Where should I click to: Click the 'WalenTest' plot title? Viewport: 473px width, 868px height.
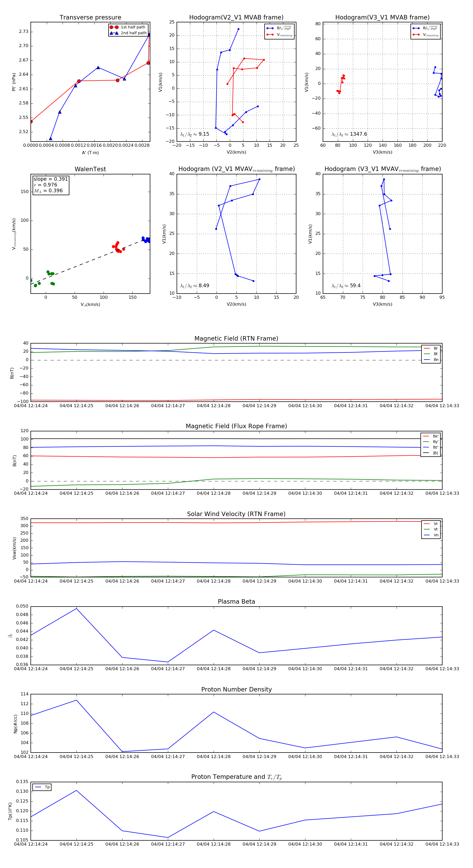tap(90, 169)
